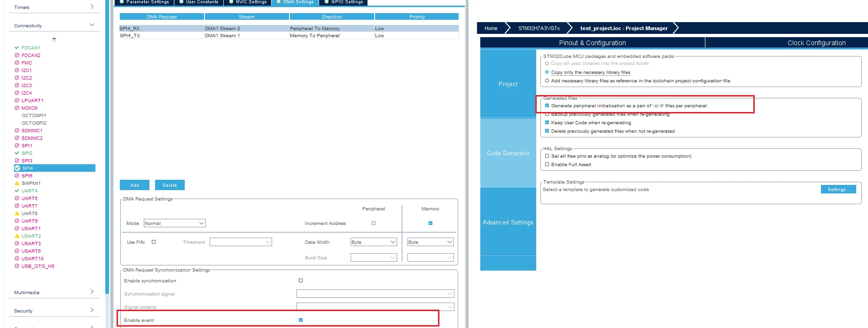Screen dimensions: 868x328
Task: Click check icon on Parameter Settings tab
Action: (x=122, y=2)
